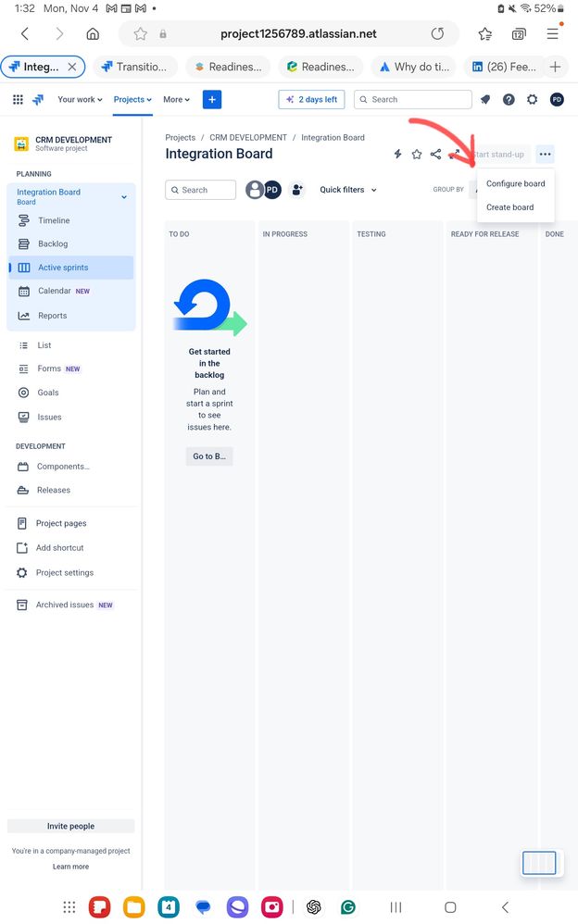
Task: Open List view in sidebar
Action: coord(70,345)
